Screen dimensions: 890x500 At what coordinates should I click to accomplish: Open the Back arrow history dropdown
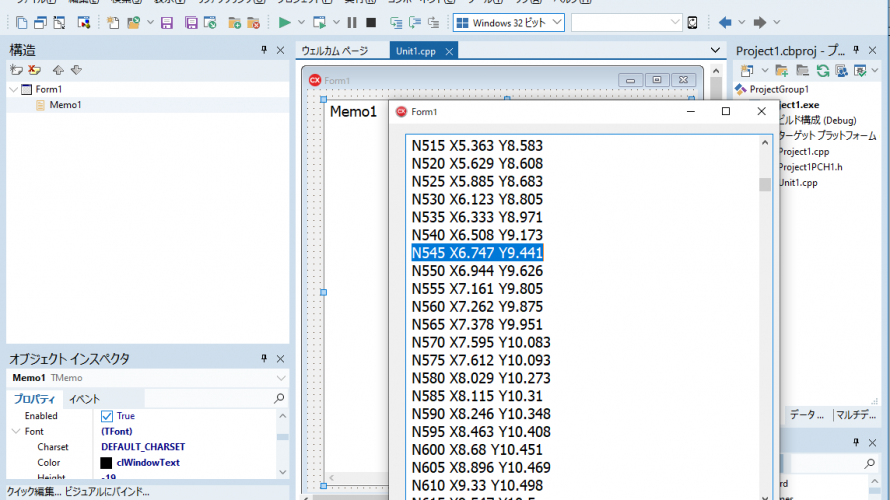tap(741, 23)
